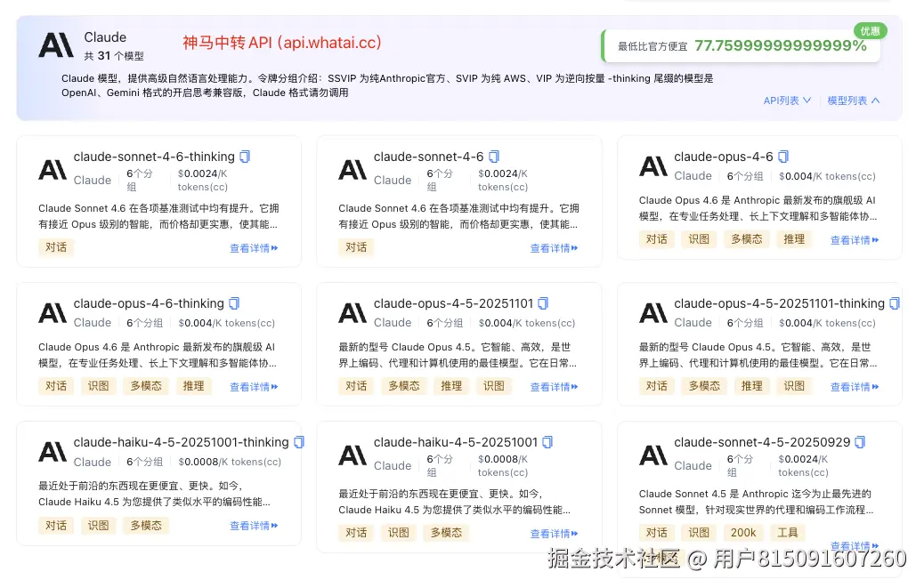
Task: Open 查看详情 for claude-opus-4-5-20251101
Action: click(554, 387)
